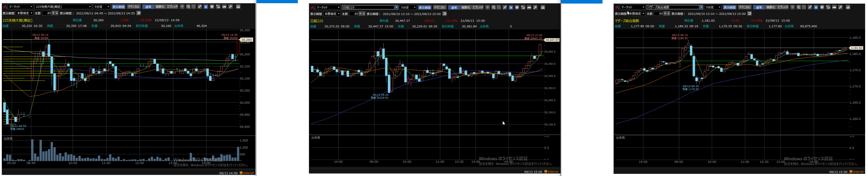
Task: Click link chain icon in 日経225 chart
Action: [x=312, y=7]
